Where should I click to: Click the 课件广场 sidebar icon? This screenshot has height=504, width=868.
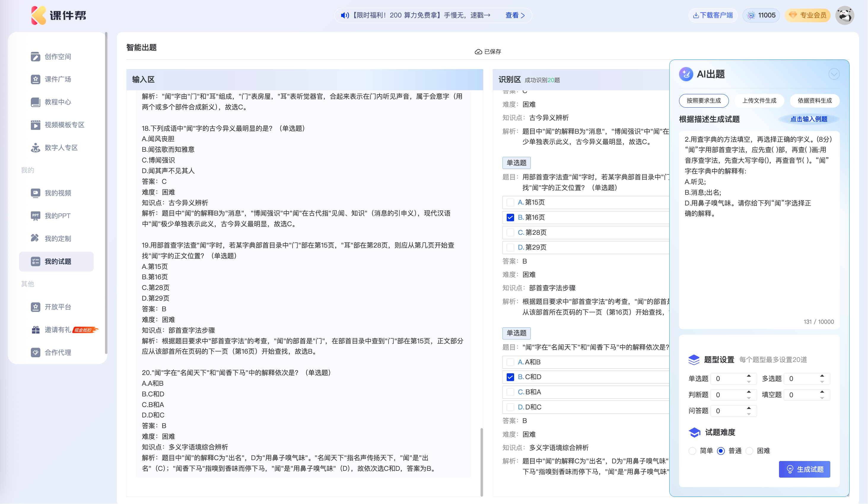(35, 79)
